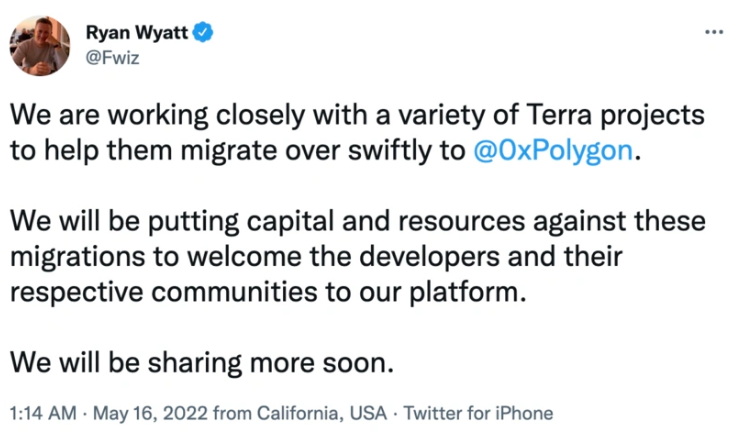
Task: Click the "We will be sharing more soon." line
Action: tap(202, 362)
